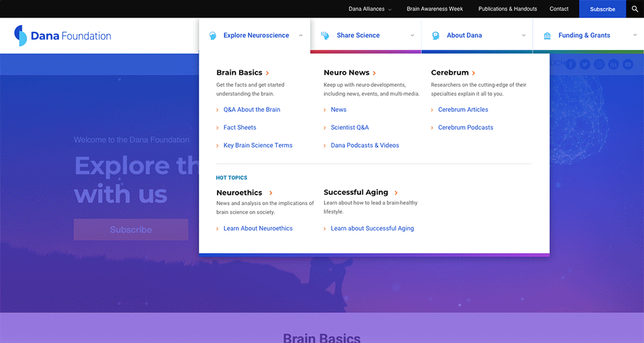Open the Cerebrum Podcasts link
This screenshot has width=644, height=343.
point(466,128)
